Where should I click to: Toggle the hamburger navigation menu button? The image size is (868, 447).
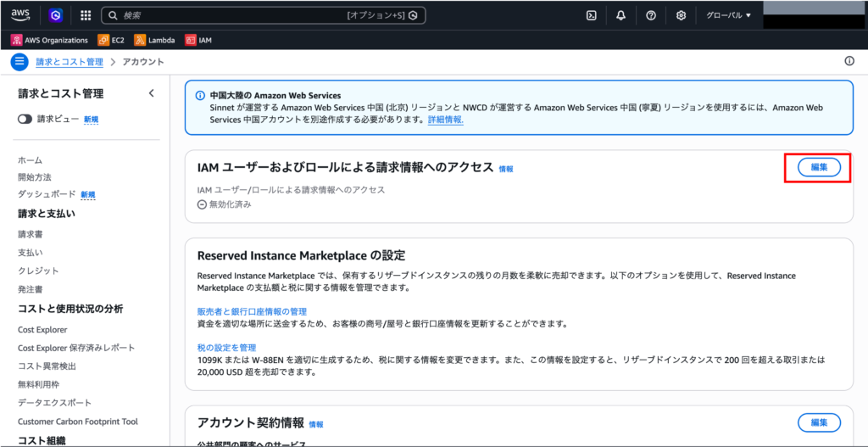point(19,62)
